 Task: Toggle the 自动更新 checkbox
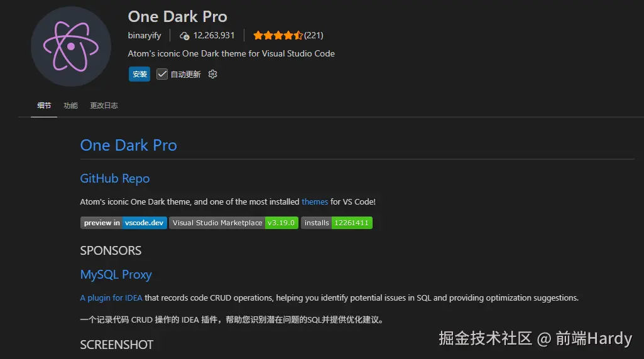click(162, 74)
